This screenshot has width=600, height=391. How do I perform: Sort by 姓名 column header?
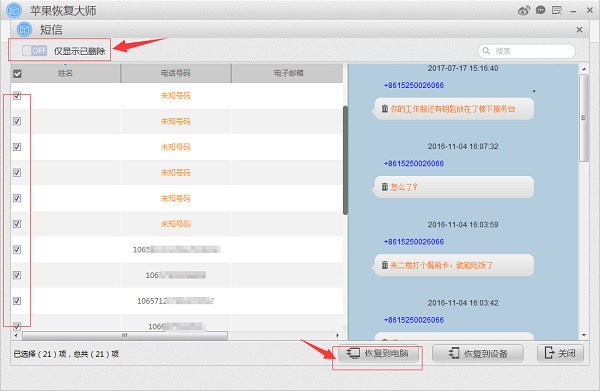(x=65, y=73)
